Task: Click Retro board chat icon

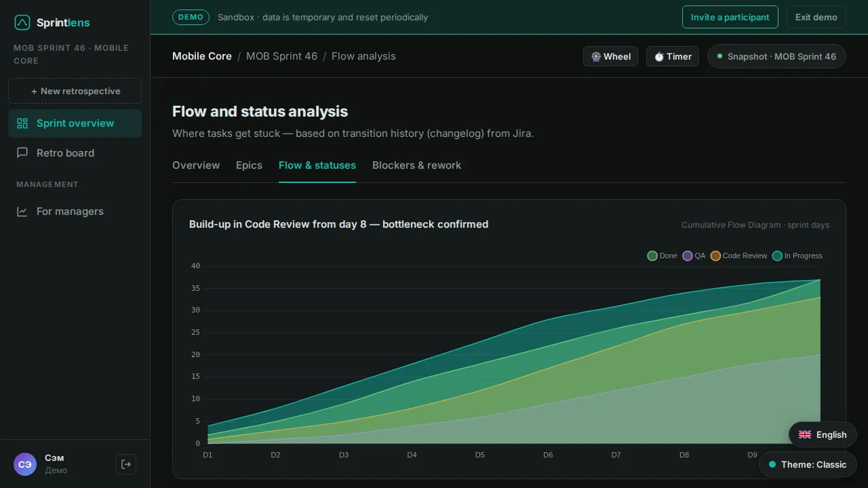Action: pyautogui.click(x=22, y=152)
